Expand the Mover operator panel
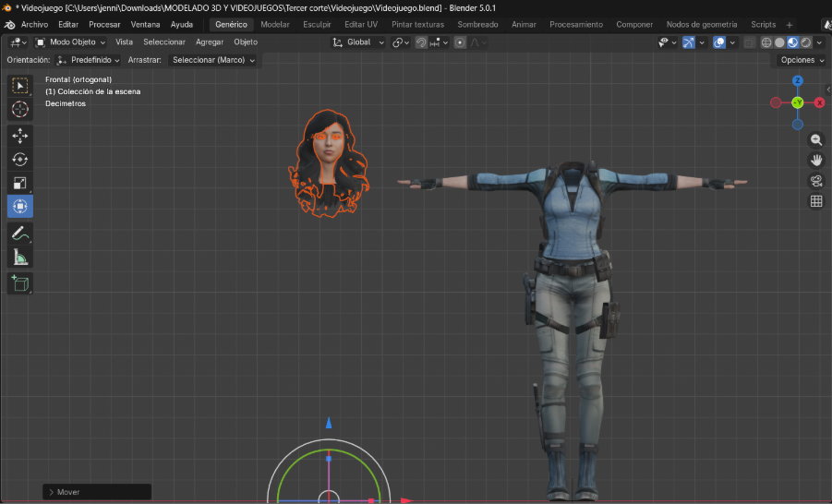The image size is (832, 504). 97,492
